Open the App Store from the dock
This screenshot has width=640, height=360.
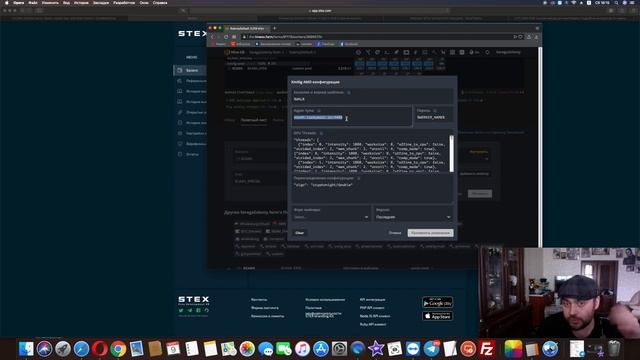coord(321,349)
